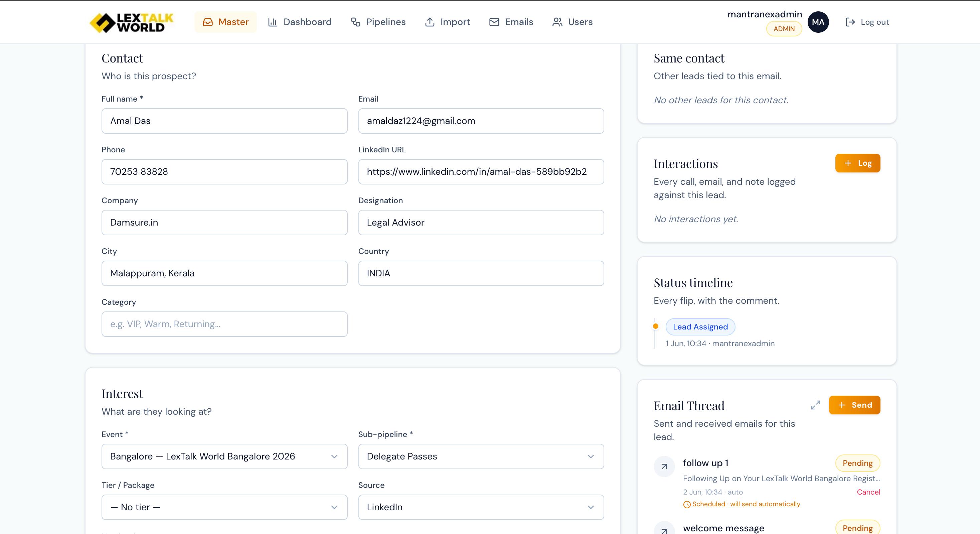Click the plus icon on Send button
This screenshot has width=980, height=534.
842,405
